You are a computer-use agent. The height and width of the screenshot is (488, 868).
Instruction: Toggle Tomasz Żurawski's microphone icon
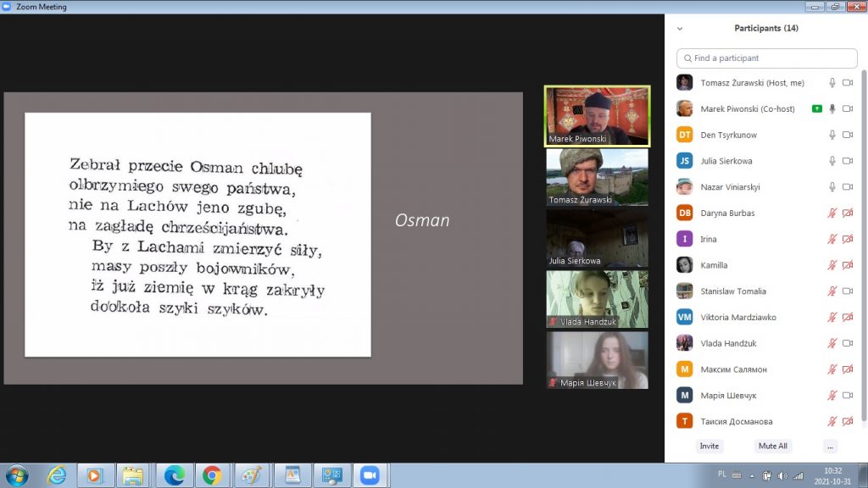(x=832, y=83)
